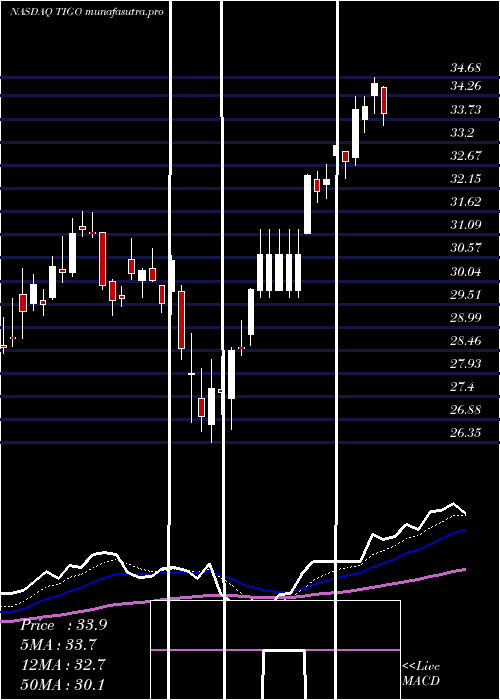Click the 28.46 price axis label
This screenshot has height=700, width=500.
click(x=465, y=341)
